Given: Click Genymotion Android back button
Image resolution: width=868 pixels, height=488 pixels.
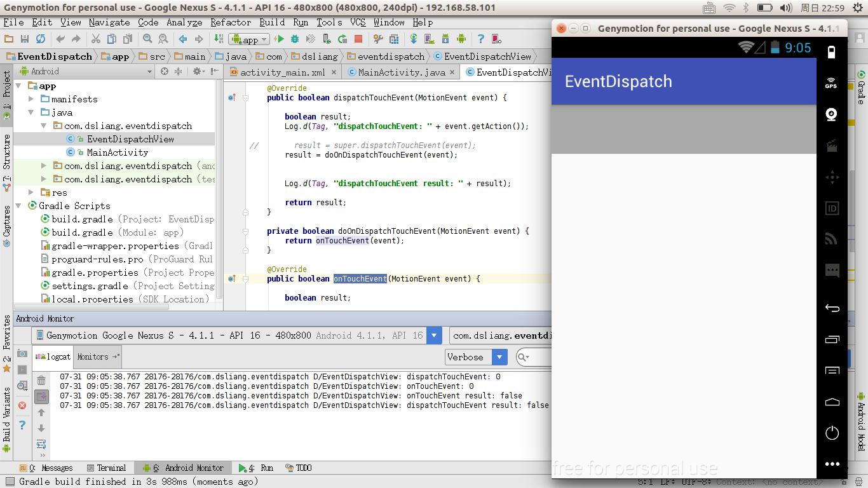Looking at the screenshot, I should click(832, 308).
